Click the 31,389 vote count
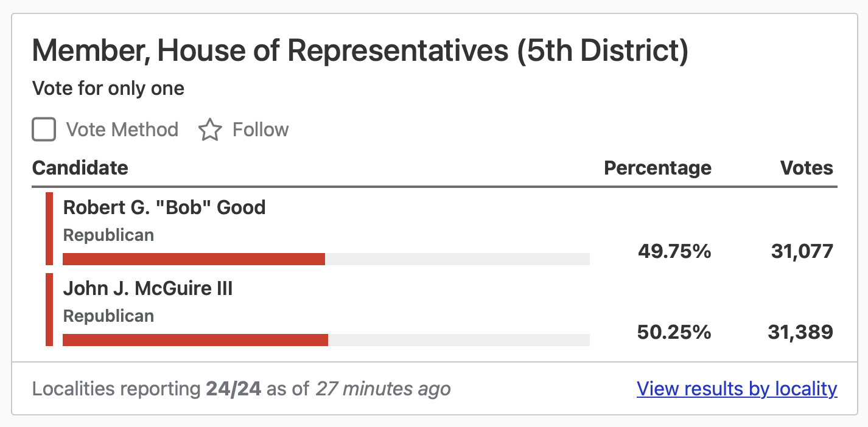Image resolution: width=868 pixels, height=427 pixels. (x=800, y=332)
